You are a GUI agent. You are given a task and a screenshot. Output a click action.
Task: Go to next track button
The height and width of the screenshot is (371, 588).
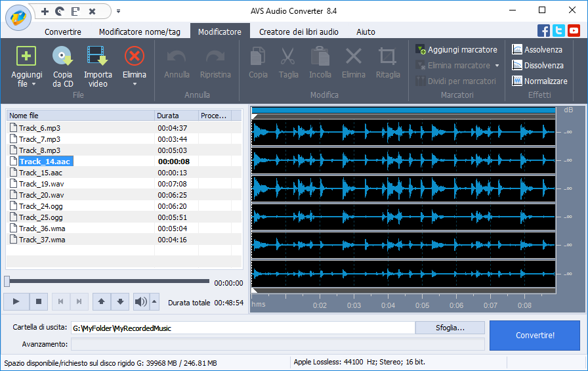click(x=79, y=301)
